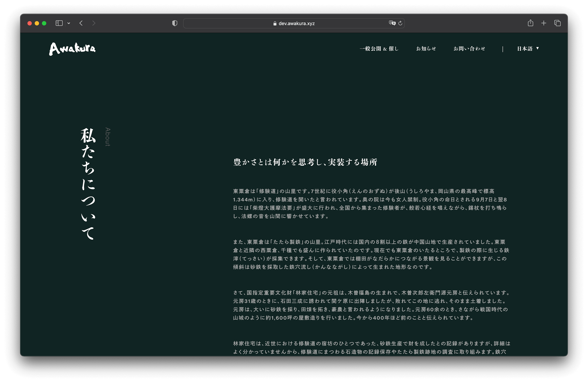The width and height of the screenshot is (588, 383).
Task: Open the 一般公開 & 催し menu item
Action: pyautogui.click(x=379, y=49)
